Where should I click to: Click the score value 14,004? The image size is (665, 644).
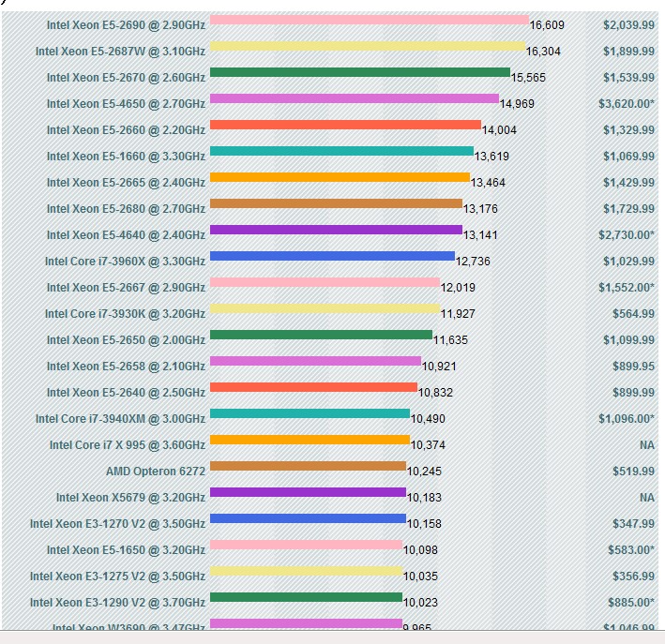499,130
